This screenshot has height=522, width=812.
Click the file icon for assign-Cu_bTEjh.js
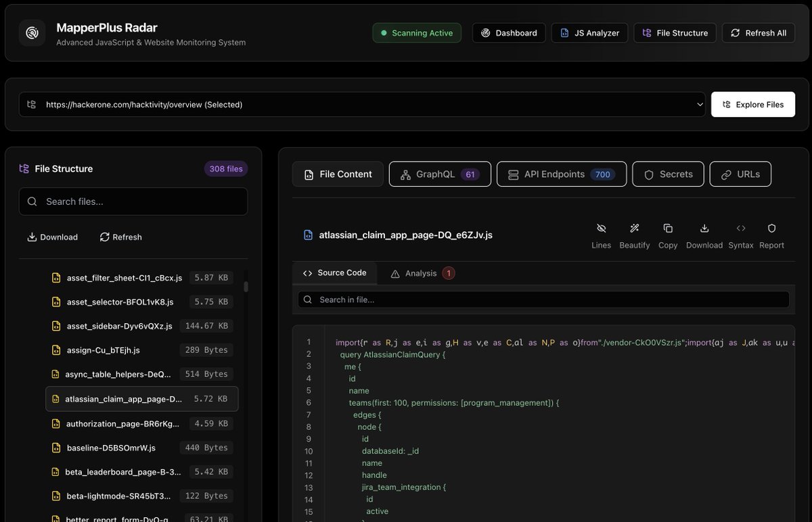pyautogui.click(x=57, y=350)
